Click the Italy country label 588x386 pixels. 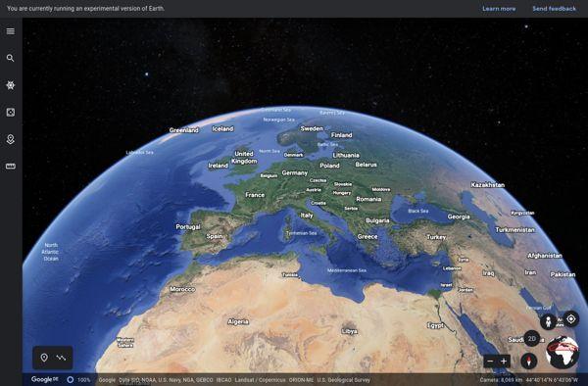(x=307, y=216)
